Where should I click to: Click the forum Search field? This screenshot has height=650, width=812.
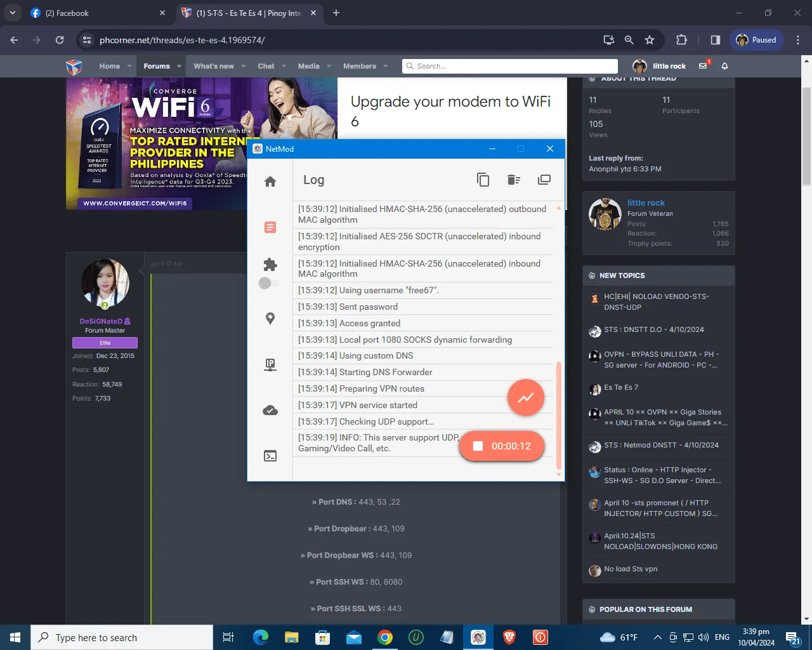coord(510,66)
